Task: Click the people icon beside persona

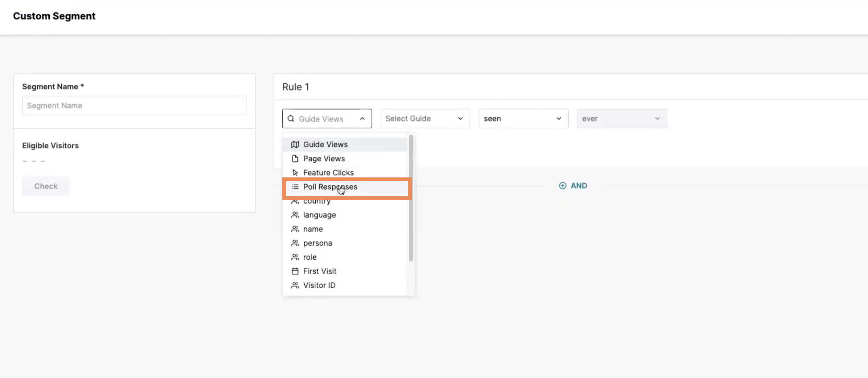Action: coord(295,243)
